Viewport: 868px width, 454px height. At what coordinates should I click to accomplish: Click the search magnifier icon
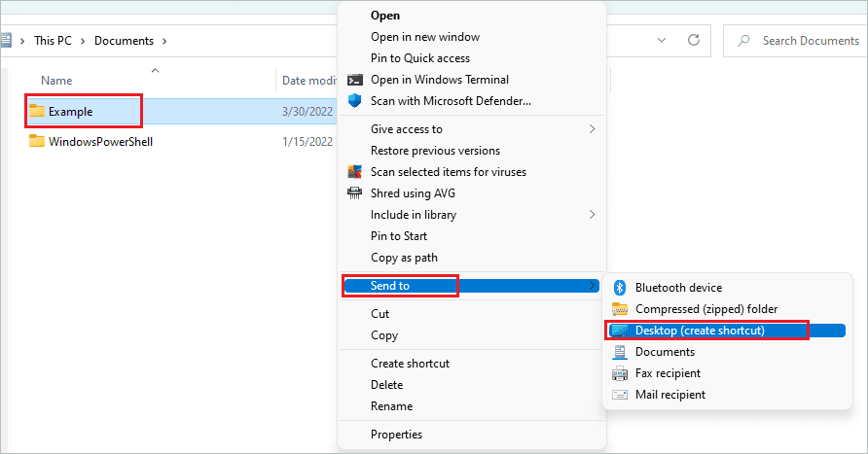pyautogui.click(x=744, y=41)
